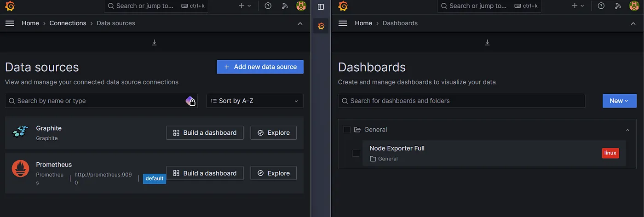
Task: Click Build a dashboard for Prometheus
Action: pyautogui.click(x=205, y=173)
